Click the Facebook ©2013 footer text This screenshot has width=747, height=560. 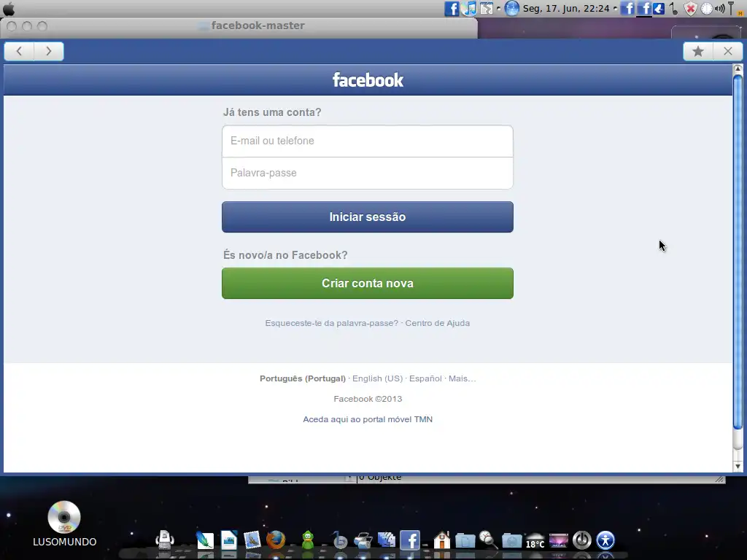point(368,399)
